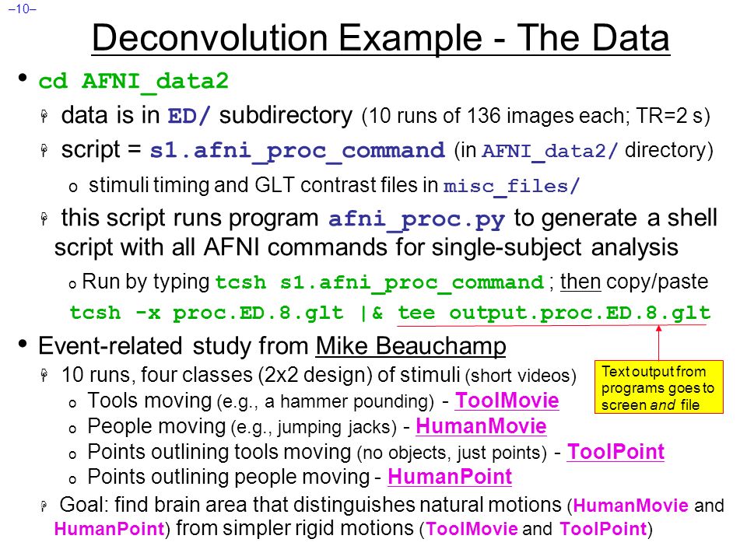Click the underlined HumanPoint link

coord(450,477)
